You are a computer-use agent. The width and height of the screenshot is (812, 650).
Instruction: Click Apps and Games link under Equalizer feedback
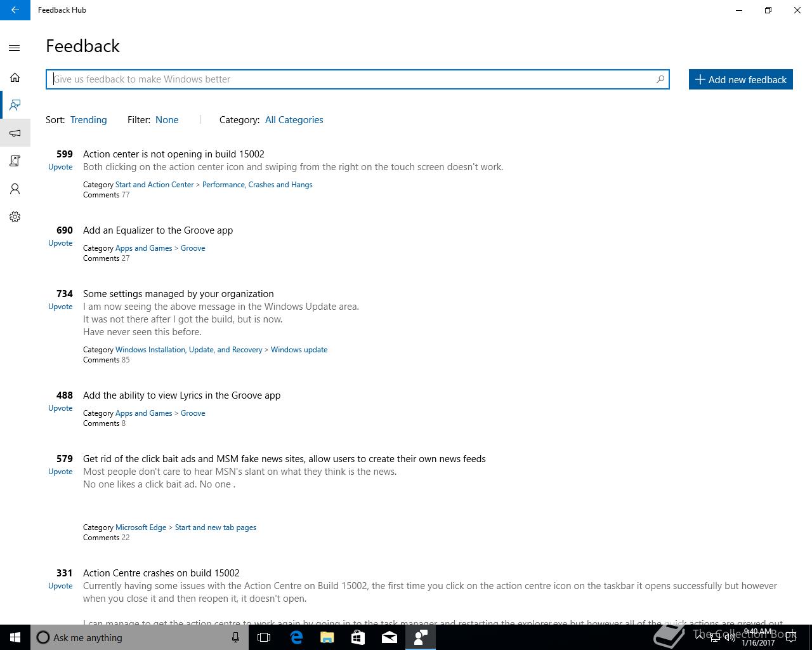[143, 248]
